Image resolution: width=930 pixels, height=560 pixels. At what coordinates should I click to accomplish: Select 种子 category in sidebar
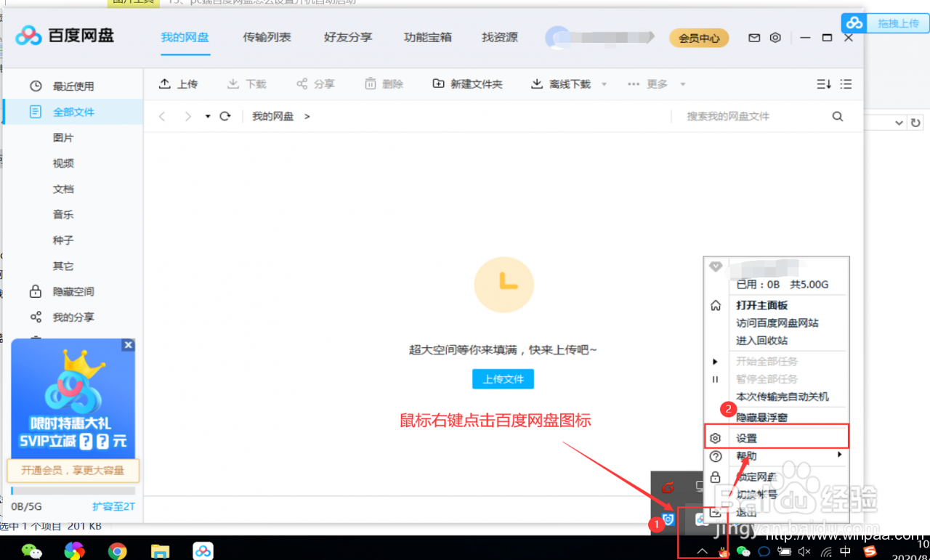coord(63,240)
